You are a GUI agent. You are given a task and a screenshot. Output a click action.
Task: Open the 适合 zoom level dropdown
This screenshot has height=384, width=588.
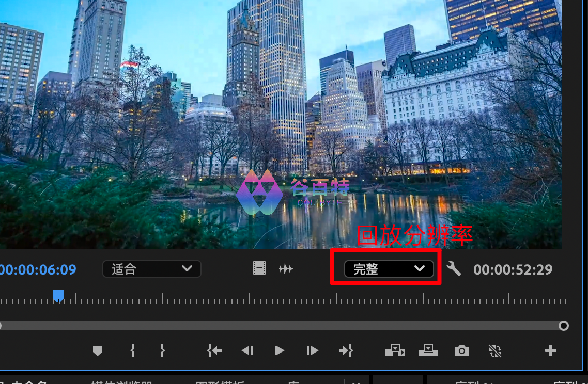click(151, 269)
